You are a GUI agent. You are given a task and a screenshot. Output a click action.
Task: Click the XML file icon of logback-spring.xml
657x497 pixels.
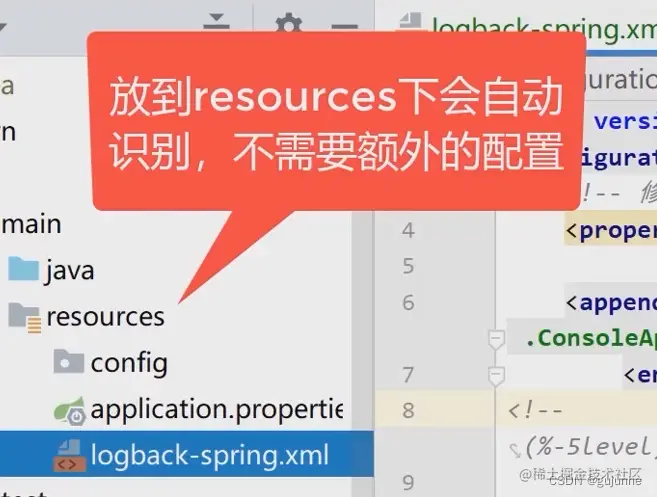pyautogui.click(x=70, y=456)
